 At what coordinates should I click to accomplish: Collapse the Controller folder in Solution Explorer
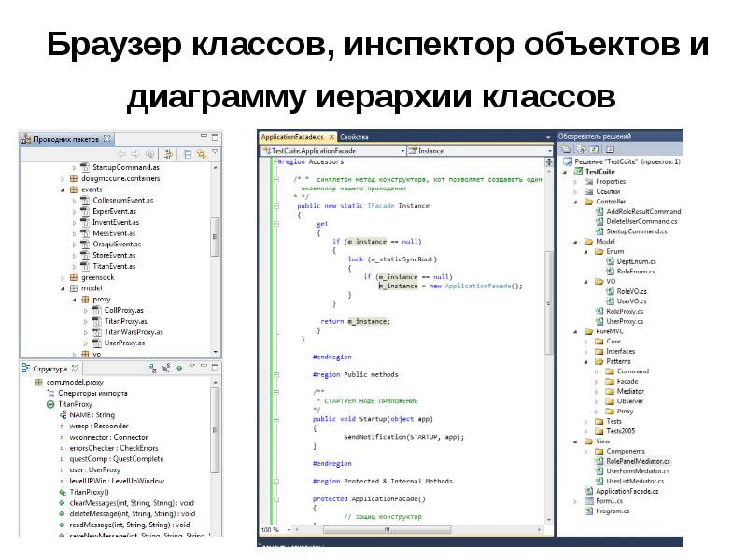point(575,203)
